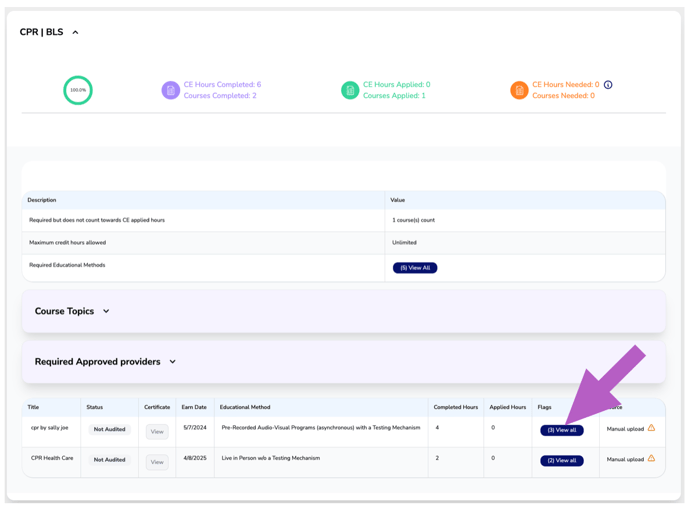Click the 100.0% progress circle

tap(78, 90)
